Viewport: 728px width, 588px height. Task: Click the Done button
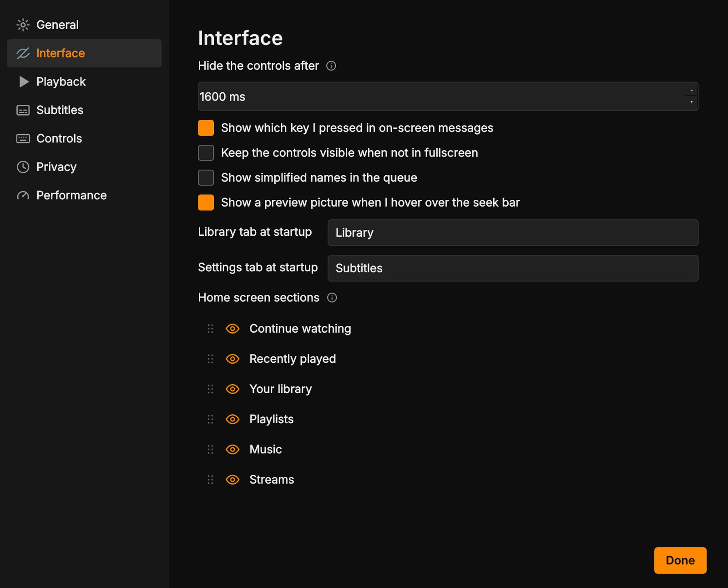(680, 560)
